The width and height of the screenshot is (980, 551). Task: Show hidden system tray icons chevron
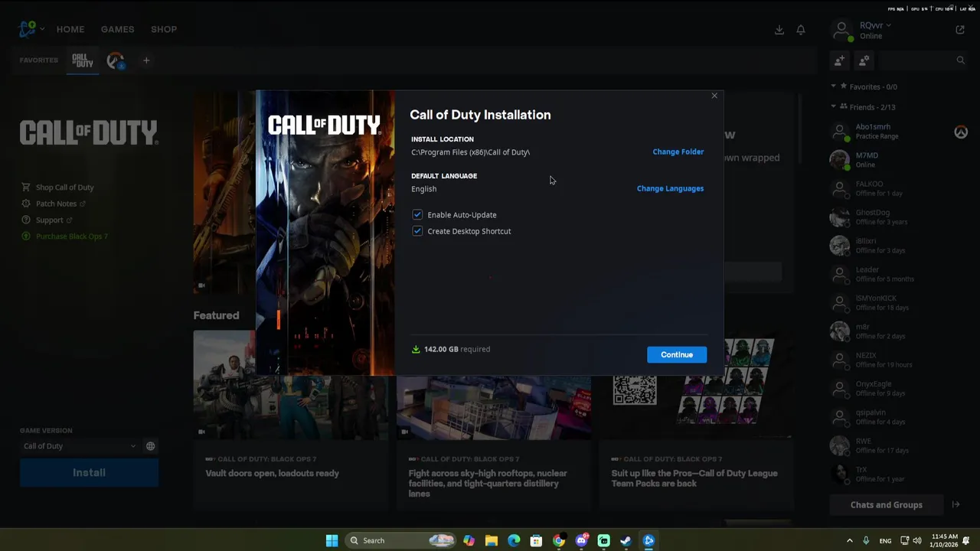(849, 540)
